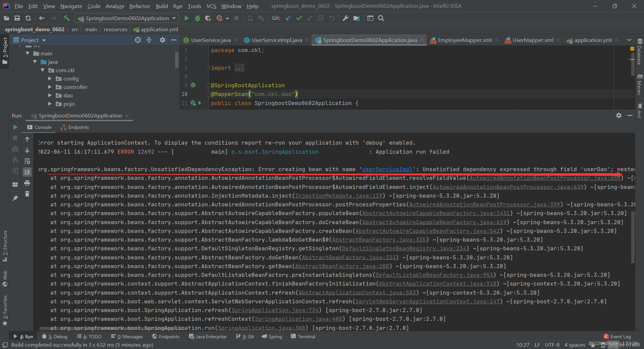Expand the controller package

pos(50,87)
